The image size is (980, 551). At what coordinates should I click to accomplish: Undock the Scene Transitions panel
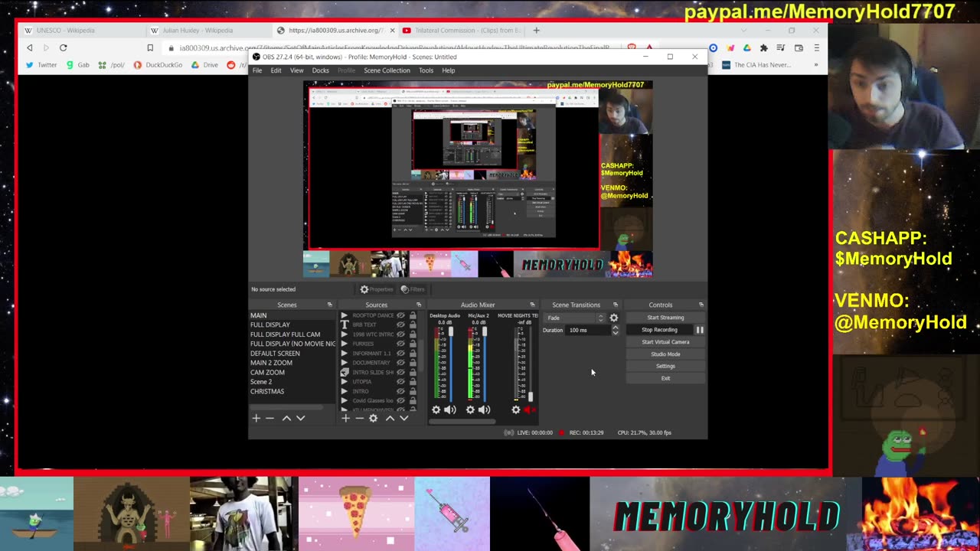[615, 305]
